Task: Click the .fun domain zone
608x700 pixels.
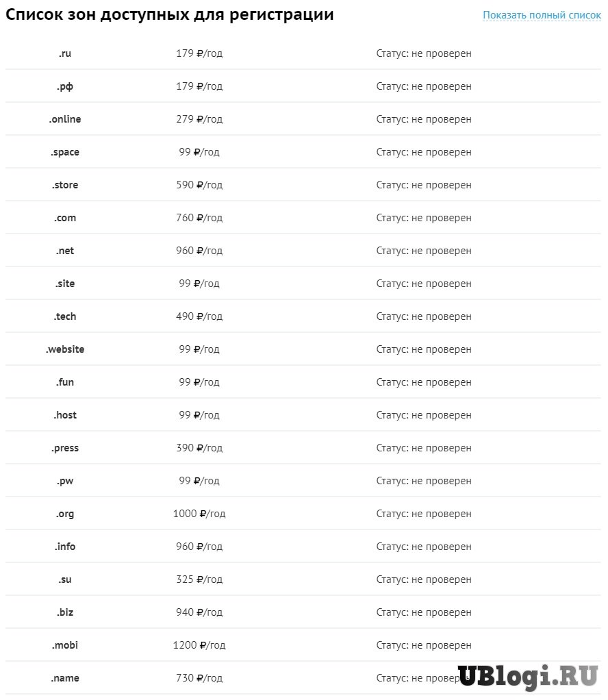Action: [x=65, y=382]
